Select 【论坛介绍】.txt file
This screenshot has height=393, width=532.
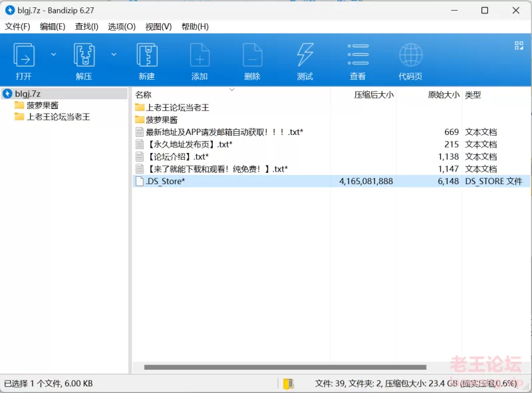(177, 156)
